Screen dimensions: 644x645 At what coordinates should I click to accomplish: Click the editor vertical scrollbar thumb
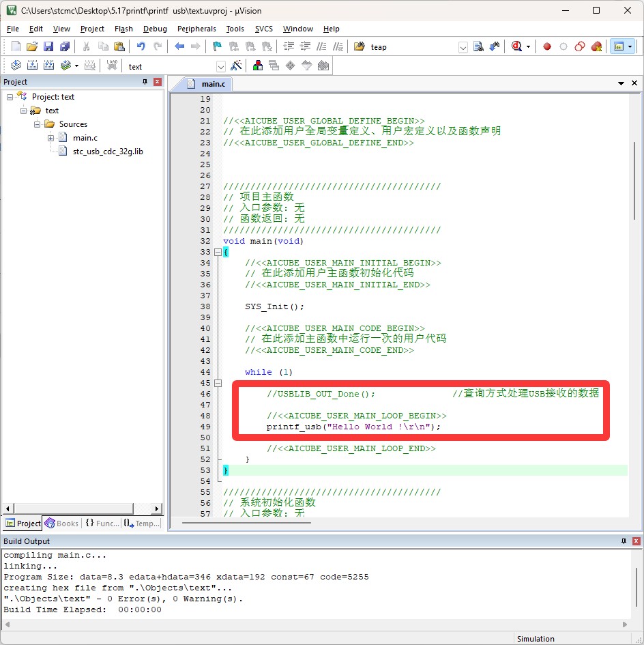point(634,181)
